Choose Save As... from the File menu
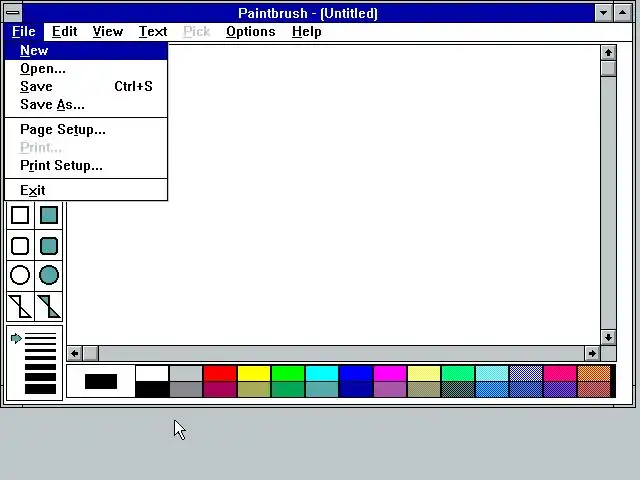The width and height of the screenshot is (640, 480). pyautogui.click(x=86, y=104)
